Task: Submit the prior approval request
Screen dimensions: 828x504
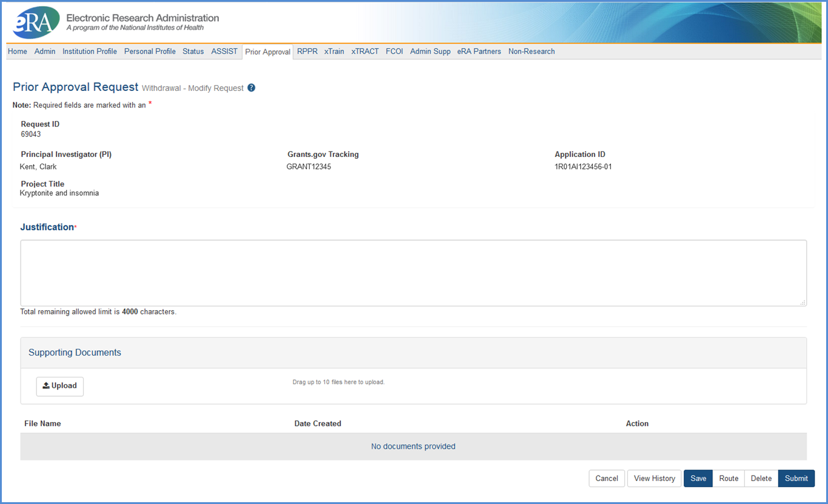Action: tap(796, 479)
